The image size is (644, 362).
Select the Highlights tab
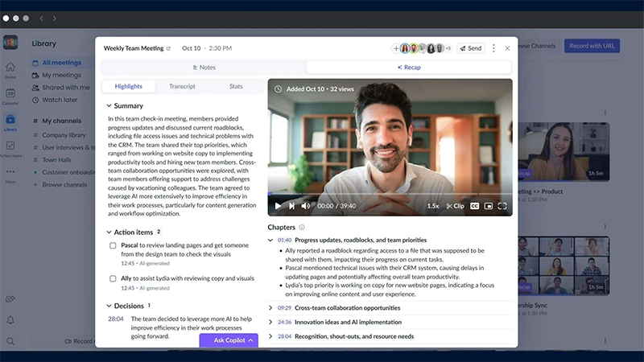click(x=129, y=86)
